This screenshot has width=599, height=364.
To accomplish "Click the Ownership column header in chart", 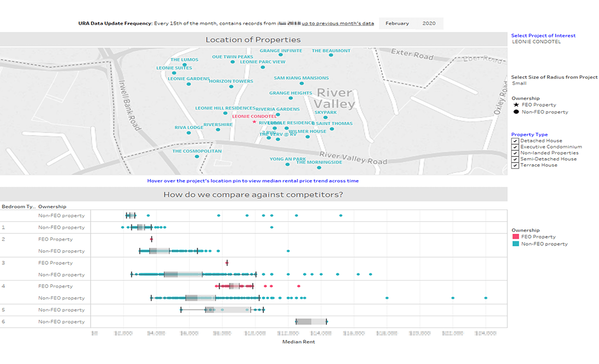I will 52,206.
